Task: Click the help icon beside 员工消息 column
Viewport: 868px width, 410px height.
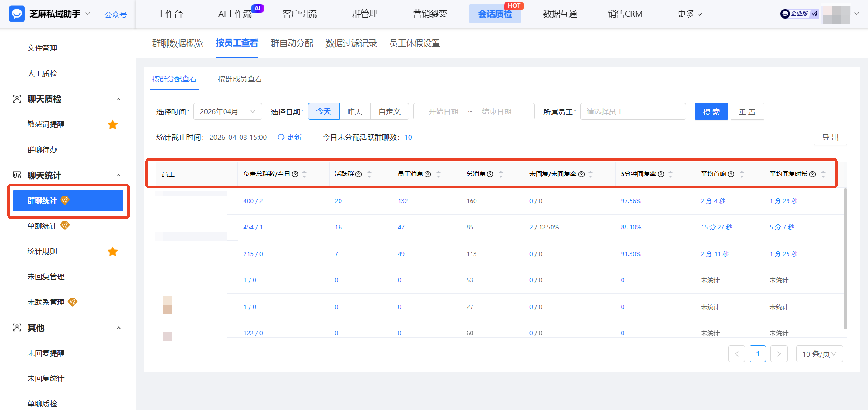Action: (x=428, y=174)
